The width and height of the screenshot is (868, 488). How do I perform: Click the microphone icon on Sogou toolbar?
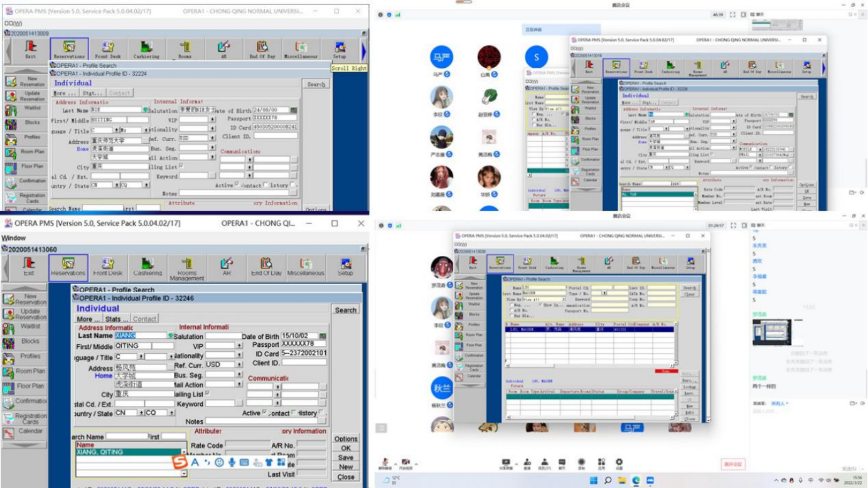pyautogui.click(x=232, y=462)
